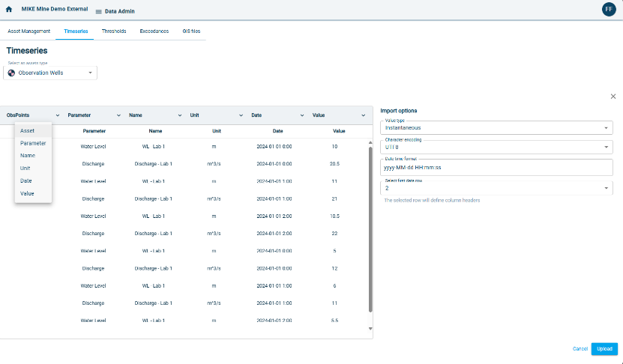The height and width of the screenshot is (364, 623).
Task: Go to the Exceedances tab
Action: pos(154,31)
